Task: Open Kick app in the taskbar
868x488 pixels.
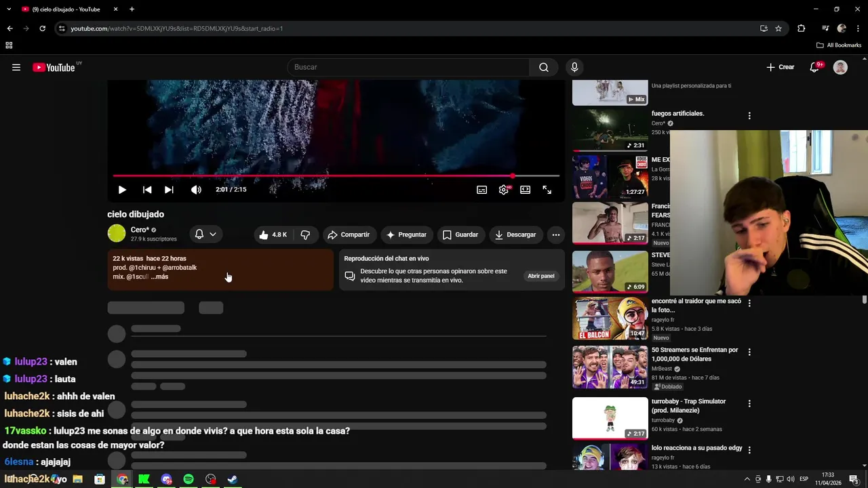Action: pos(144,479)
